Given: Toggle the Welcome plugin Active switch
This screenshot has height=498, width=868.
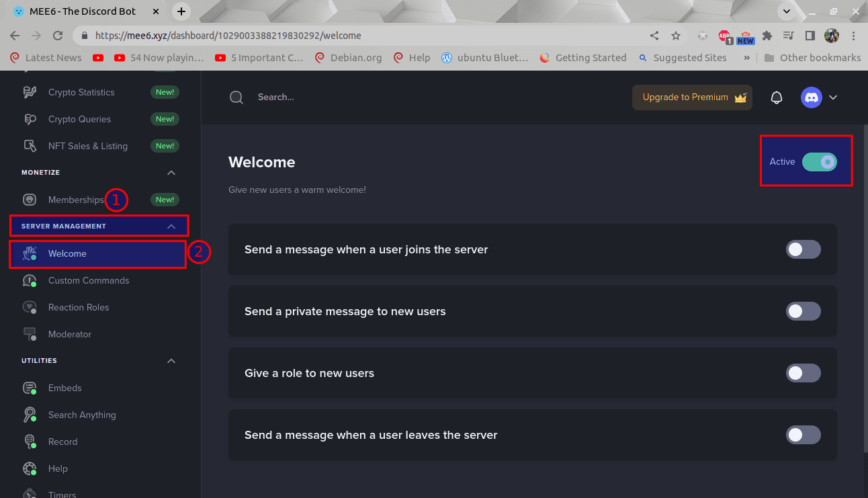Looking at the screenshot, I should click(x=819, y=162).
